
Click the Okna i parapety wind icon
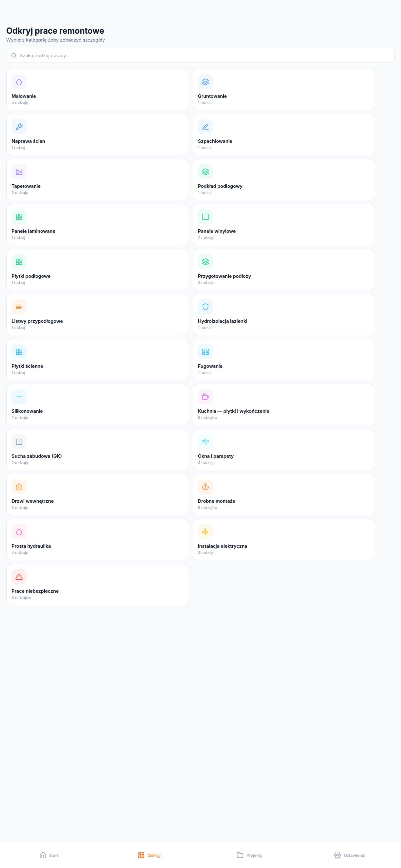205,442
